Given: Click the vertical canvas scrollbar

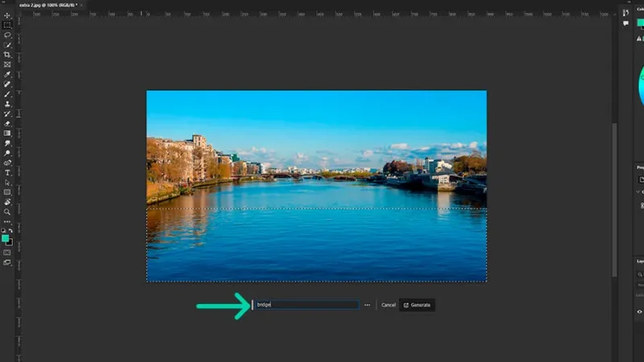Looking at the screenshot, I should click(x=614, y=200).
